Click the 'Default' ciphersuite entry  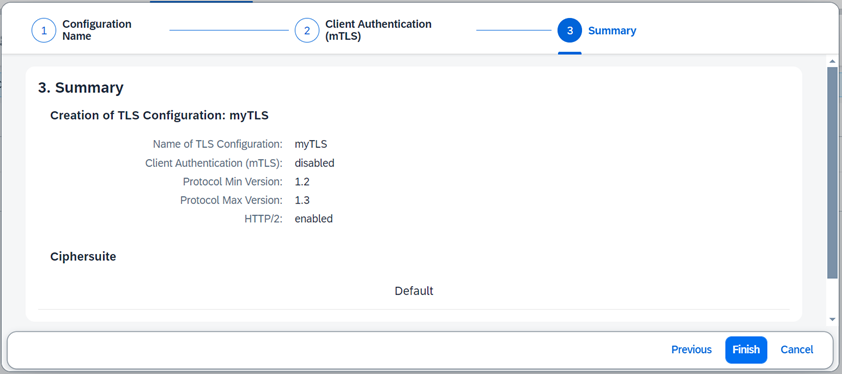click(x=414, y=291)
